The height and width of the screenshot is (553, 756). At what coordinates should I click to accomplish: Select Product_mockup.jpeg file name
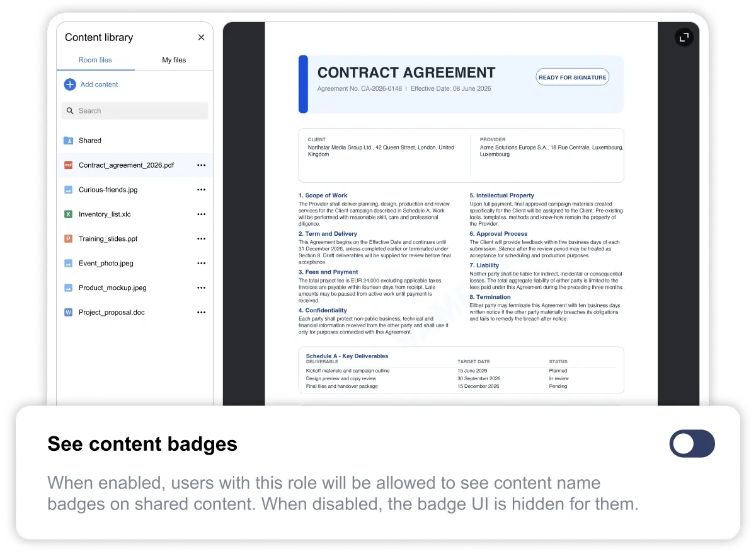click(112, 288)
